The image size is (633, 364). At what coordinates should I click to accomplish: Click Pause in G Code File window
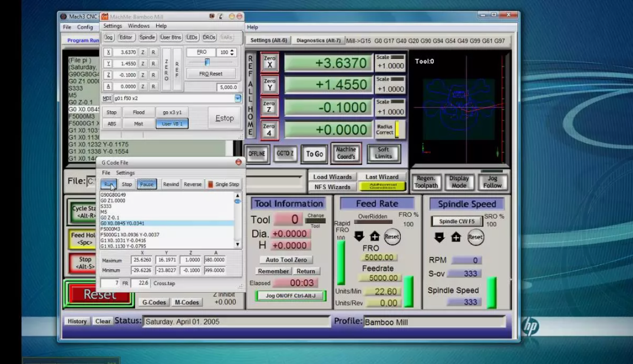(147, 184)
